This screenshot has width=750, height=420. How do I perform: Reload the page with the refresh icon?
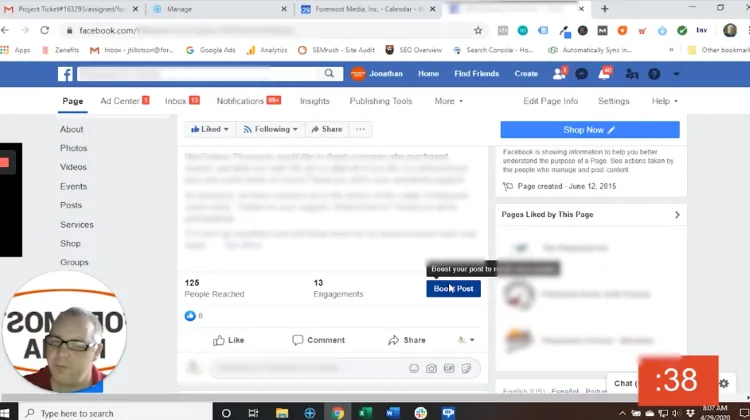[x=44, y=30]
